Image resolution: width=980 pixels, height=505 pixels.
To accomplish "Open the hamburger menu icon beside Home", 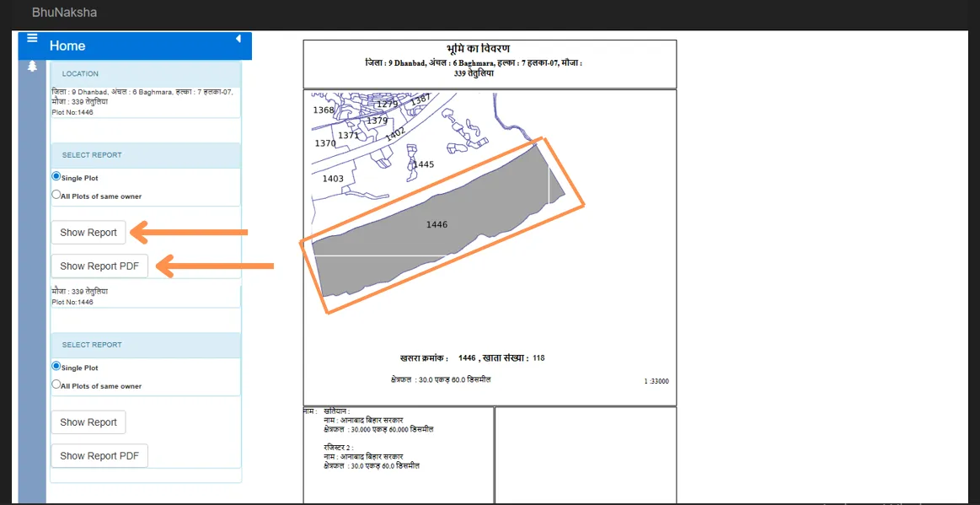I will tap(33, 39).
